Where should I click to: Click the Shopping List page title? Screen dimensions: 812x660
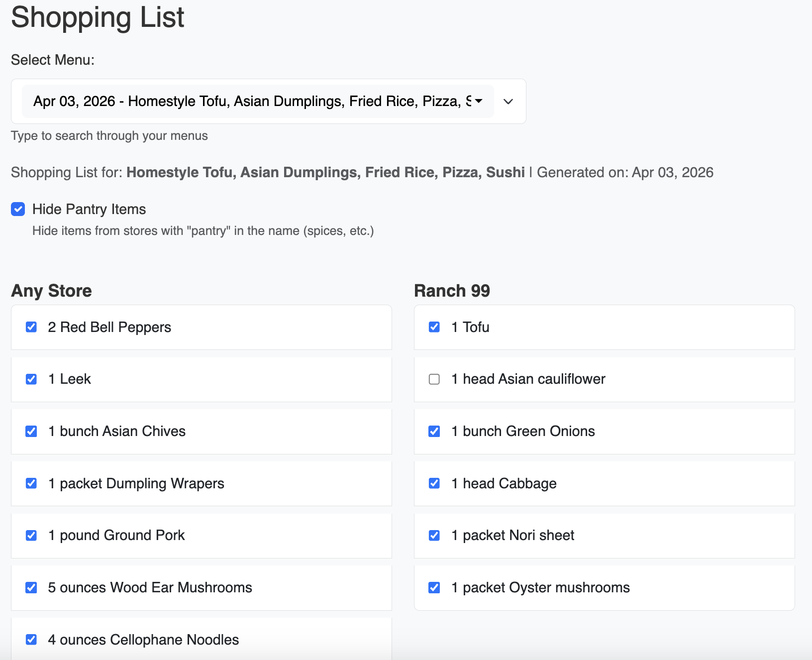click(x=98, y=17)
